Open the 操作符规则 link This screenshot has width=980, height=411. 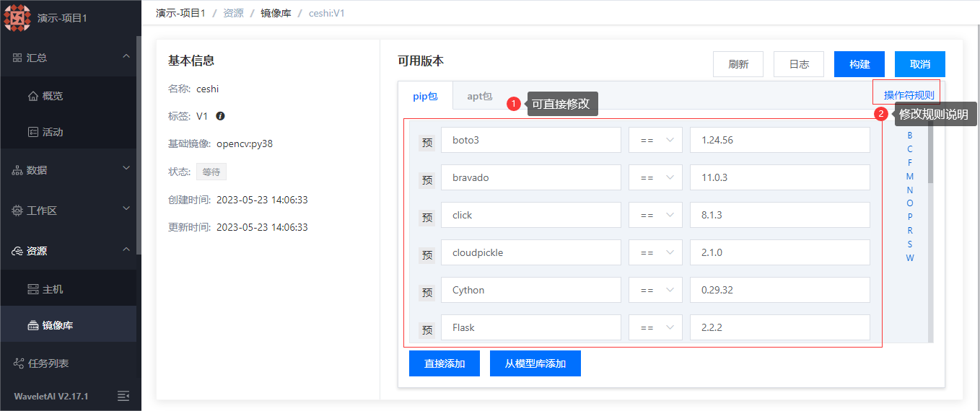point(909,95)
